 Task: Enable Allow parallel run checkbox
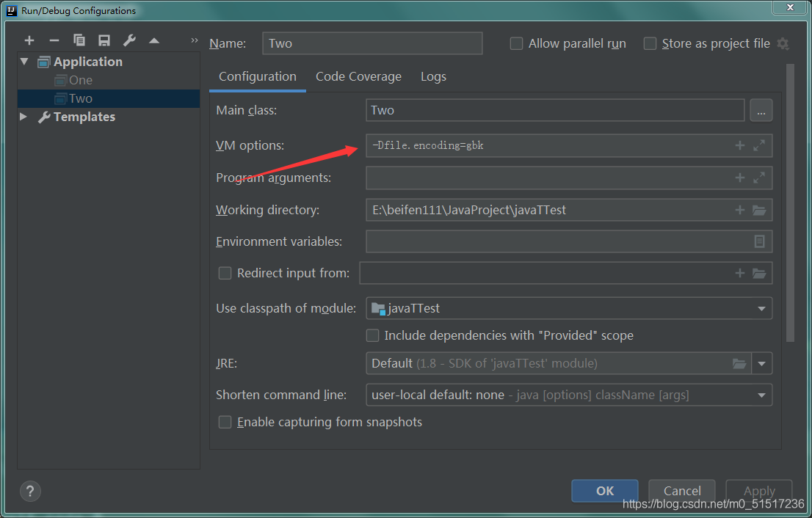[516, 43]
